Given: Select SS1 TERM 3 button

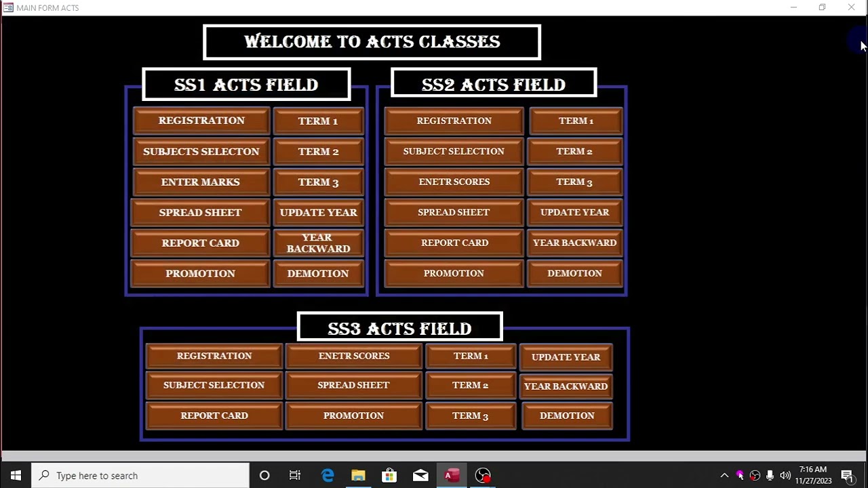Looking at the screenshot, I should (x=318, y=182).
